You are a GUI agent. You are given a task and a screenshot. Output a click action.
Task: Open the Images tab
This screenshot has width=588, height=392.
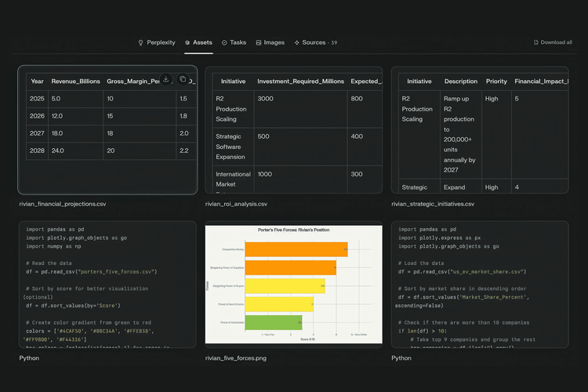pos(270,42)
